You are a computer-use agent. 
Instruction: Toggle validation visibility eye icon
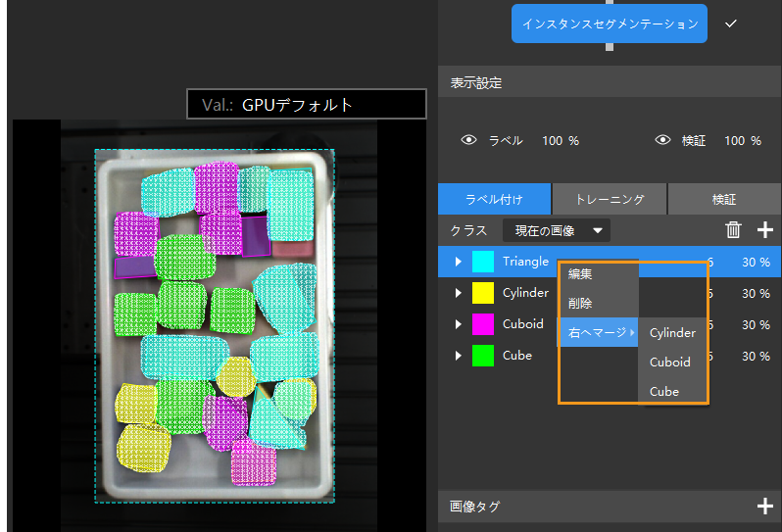coord(662,140)
